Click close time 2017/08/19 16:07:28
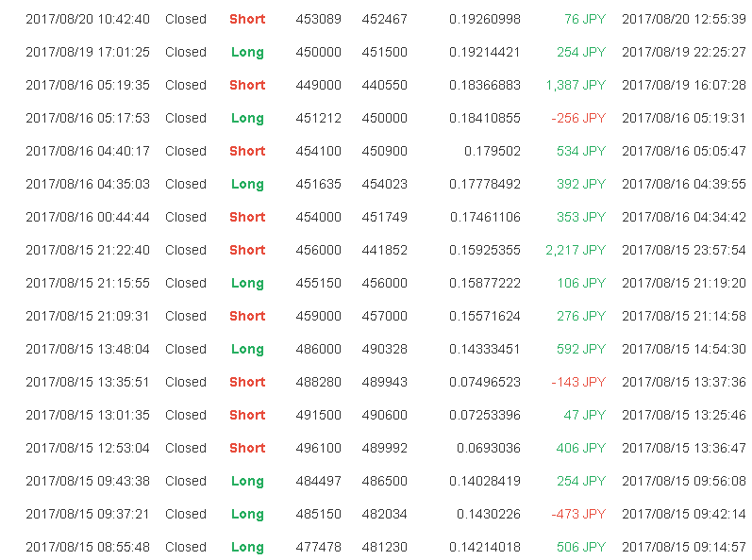Viewport: 752px width, 560px height. tap(684, 85)
